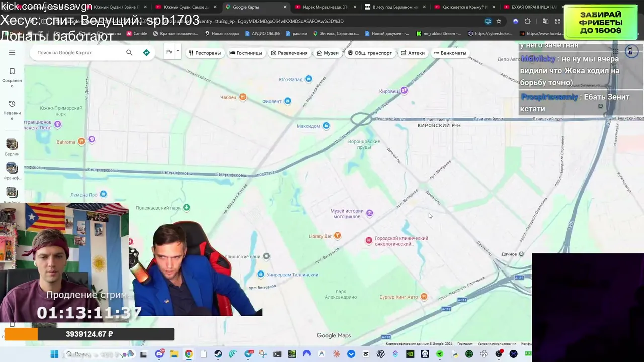Select the Максидом store pin
Screen dimensions: 644x362
pos(326,126)
